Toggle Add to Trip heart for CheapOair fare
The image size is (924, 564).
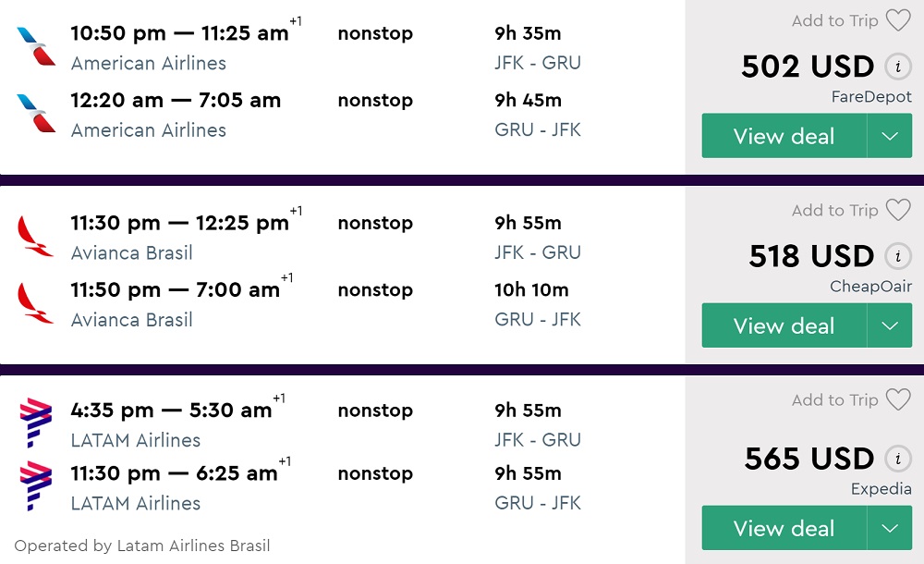[898, 210]
